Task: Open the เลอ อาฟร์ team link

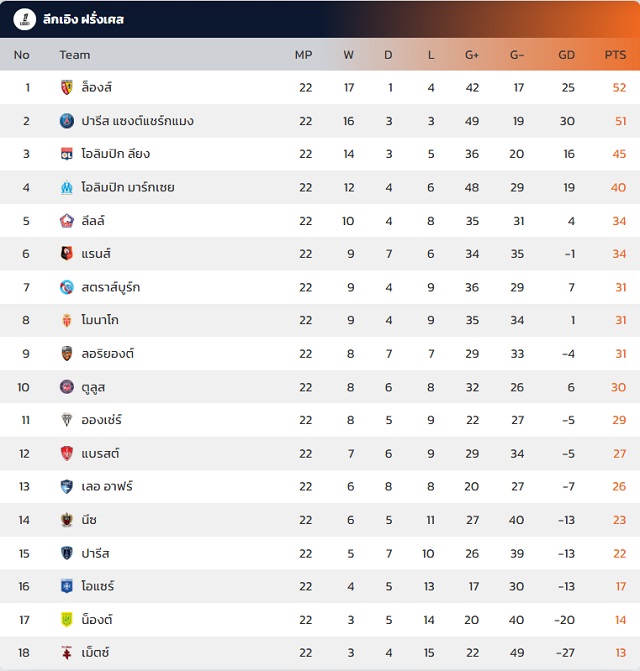Action: pos(107,487)
